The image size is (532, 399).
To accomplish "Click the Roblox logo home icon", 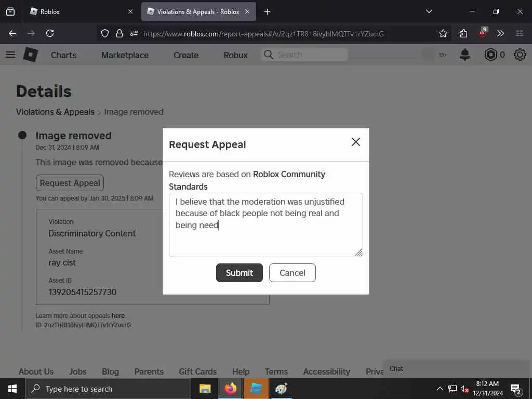I will click(31, 54).
